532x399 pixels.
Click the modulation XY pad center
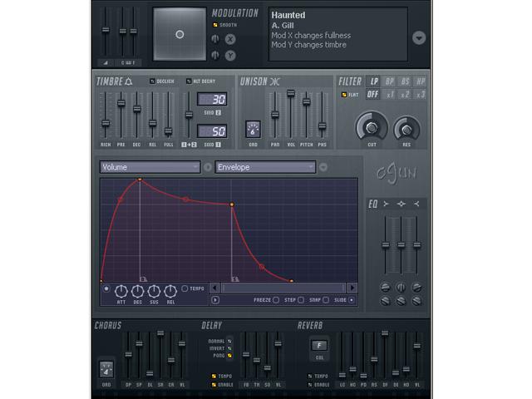(x=180, y=34)
